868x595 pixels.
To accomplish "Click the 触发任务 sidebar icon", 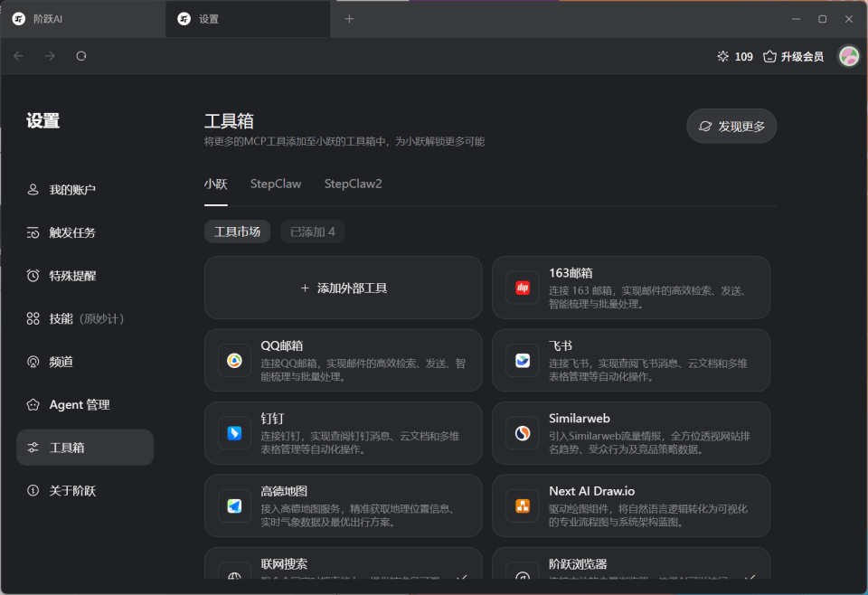I will point(33,232).
